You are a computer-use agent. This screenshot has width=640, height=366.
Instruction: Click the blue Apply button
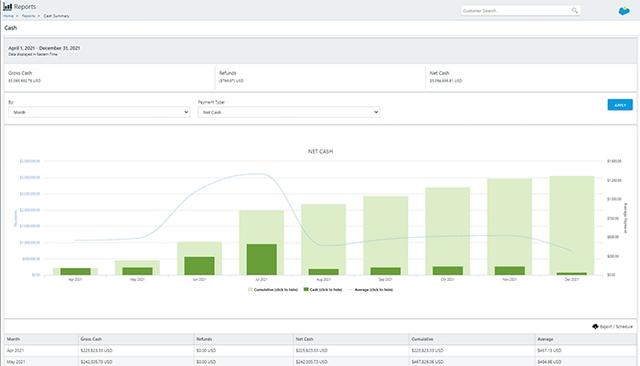click(620, 105)
